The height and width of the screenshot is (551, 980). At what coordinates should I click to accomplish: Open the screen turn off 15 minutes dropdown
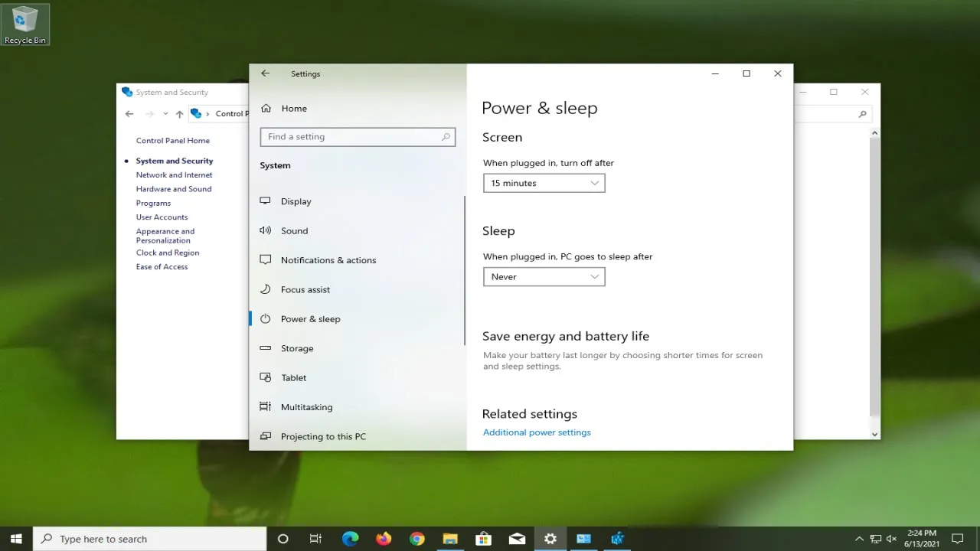coord(544,183)
